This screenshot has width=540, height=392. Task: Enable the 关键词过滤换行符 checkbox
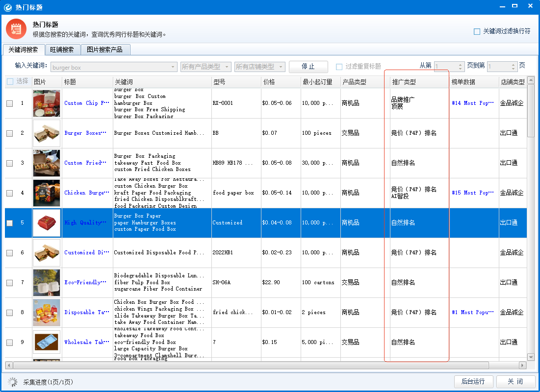pos(476,31)
